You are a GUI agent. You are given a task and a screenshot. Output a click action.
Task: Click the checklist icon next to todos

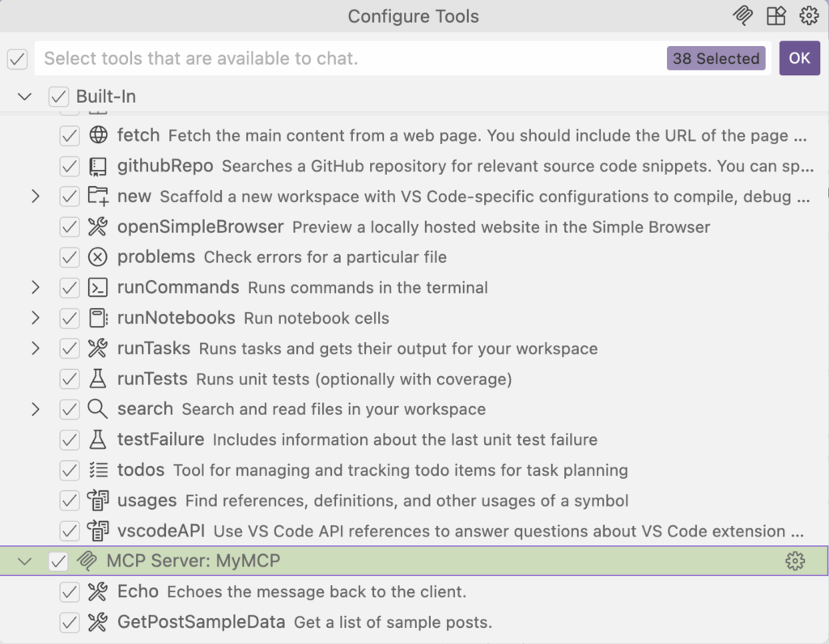coord(97,470)
